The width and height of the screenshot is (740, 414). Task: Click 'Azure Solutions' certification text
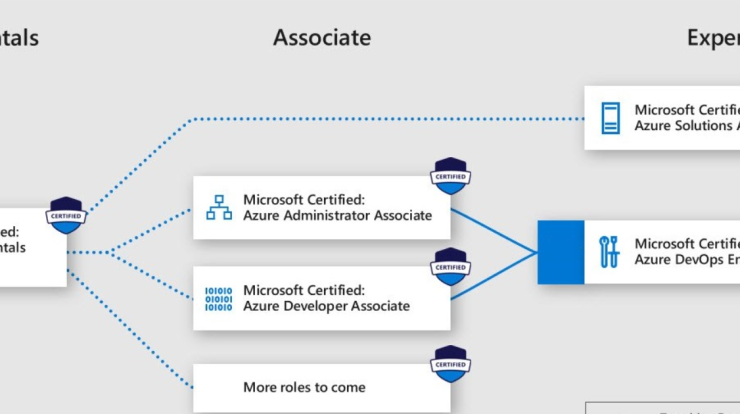point(687,118)
